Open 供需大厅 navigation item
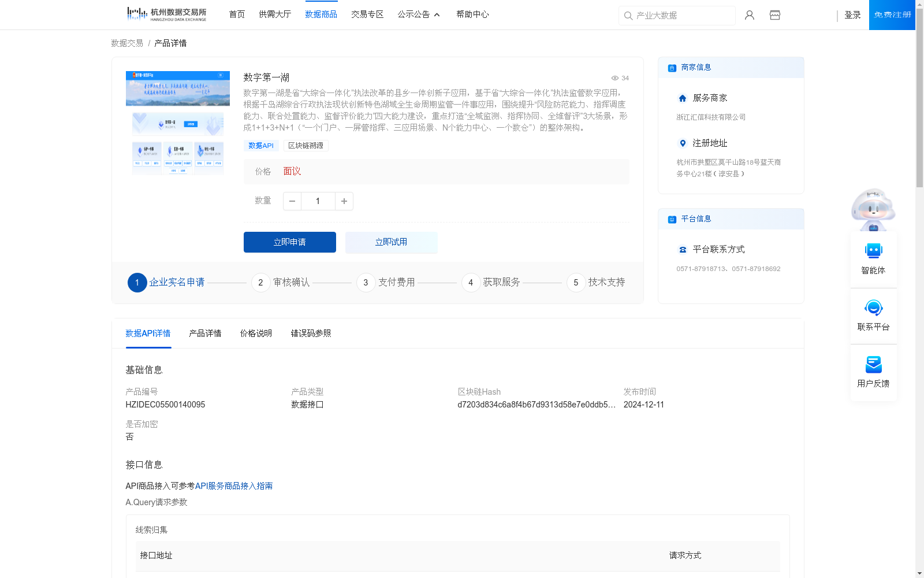Viewport: 924px width, 578px height. click(x=275, y=14)
